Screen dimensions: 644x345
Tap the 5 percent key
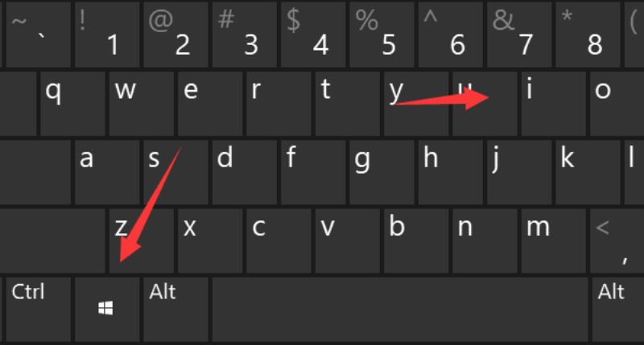pyautogui.click(x=382, y=35)
